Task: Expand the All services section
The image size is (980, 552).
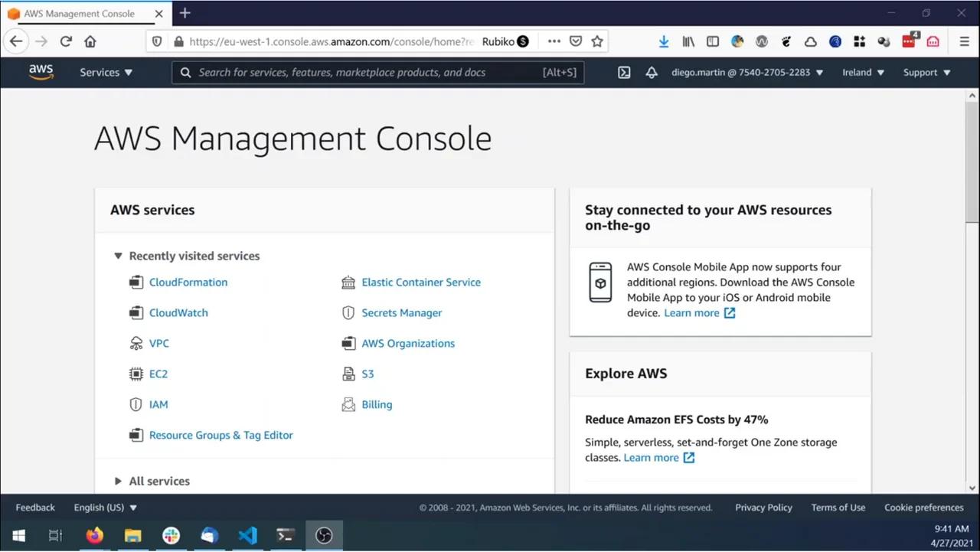Action: tap(118, 481)
